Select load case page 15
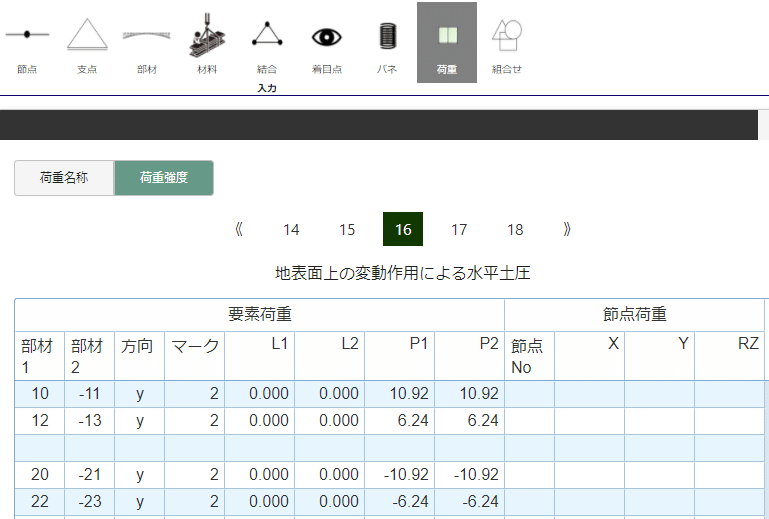769x519 pixels. [347, 229]
